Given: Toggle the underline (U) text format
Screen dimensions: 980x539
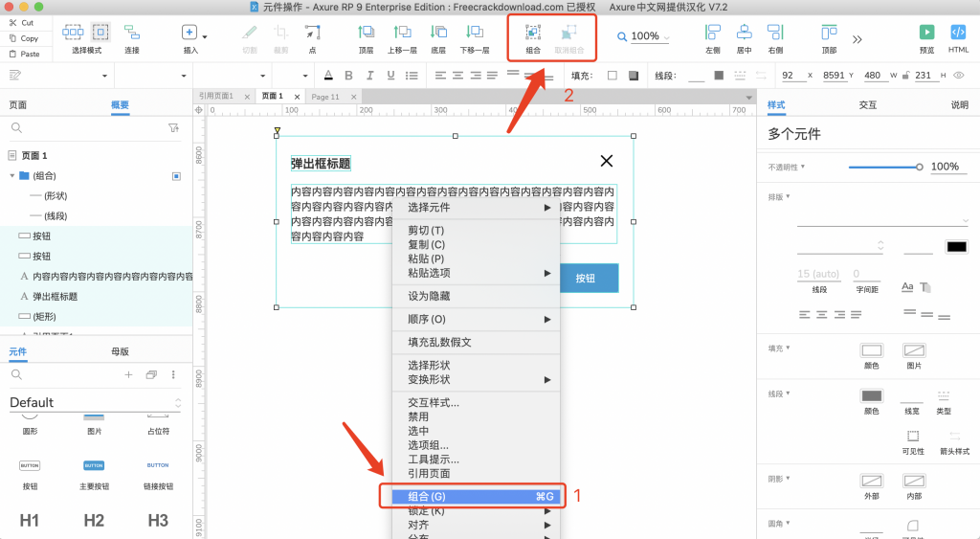Looking at the screenshot, I should coord(389,76).
